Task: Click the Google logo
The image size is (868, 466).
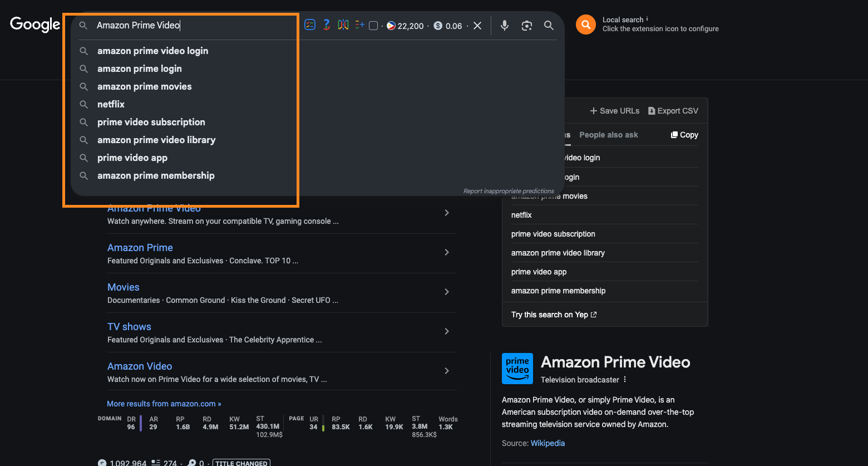Action: coord(35,24)
